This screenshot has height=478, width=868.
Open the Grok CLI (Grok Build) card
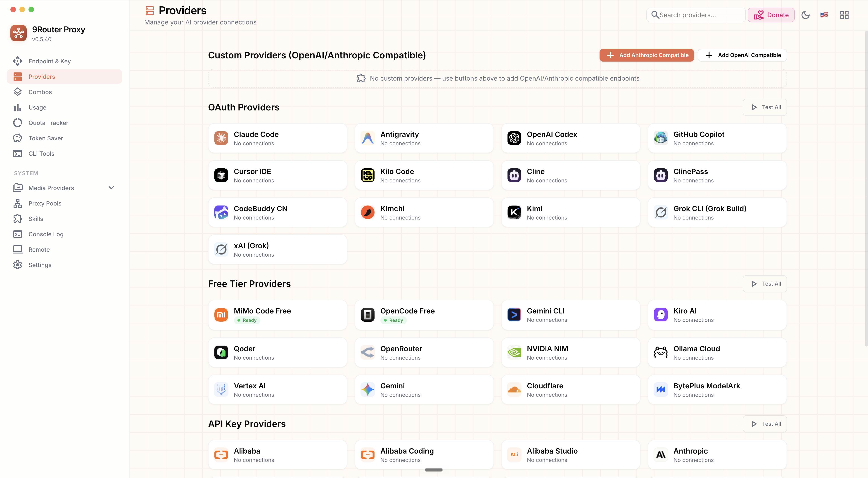click(x=717, y=212)
